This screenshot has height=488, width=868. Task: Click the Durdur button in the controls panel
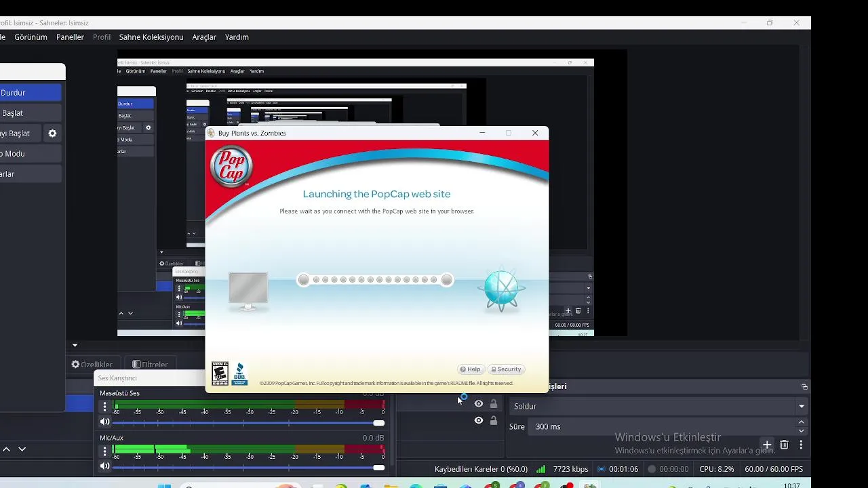point(31,93)
